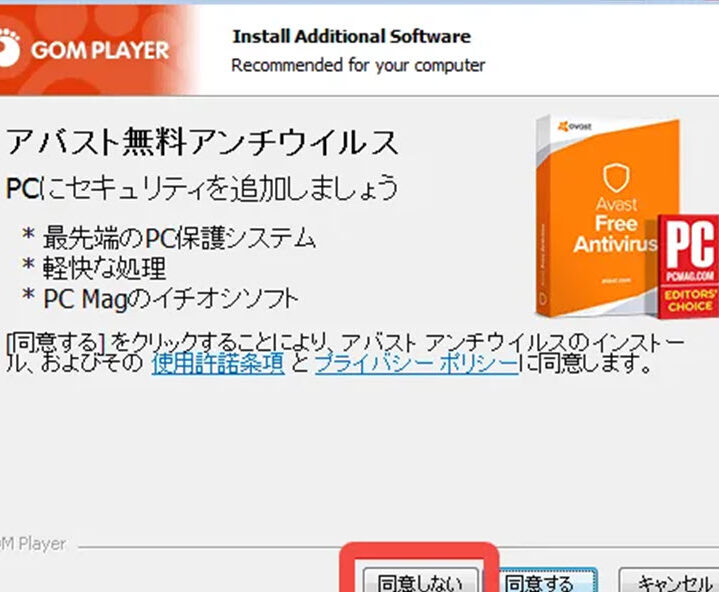Open the プライバシー ポリシー privacy policy link
The width and height of the screenshot is (719, 592).
417,364
